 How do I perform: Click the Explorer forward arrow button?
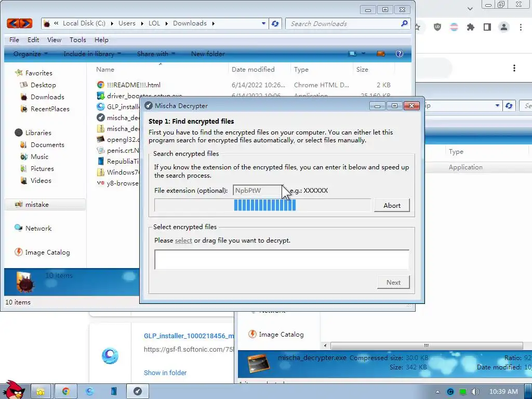click(x=26, y=23)
